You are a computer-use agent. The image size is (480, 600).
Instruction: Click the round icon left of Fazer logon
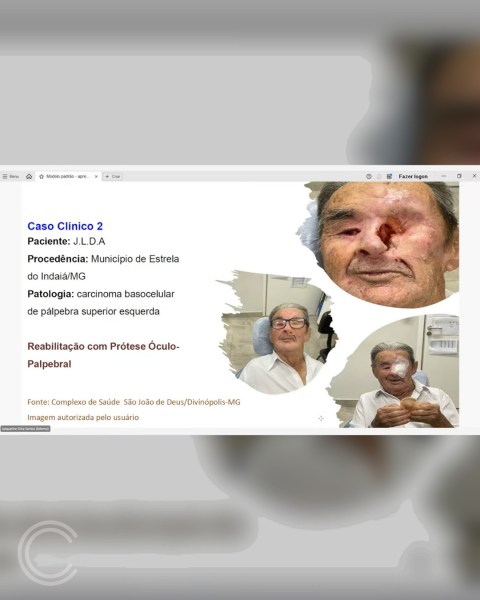click(x=369, y=176)
